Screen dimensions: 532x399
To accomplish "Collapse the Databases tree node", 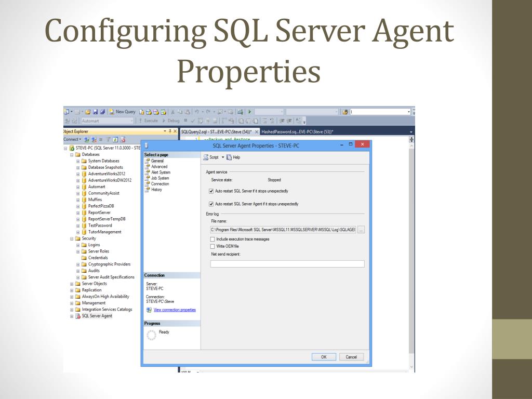I will click(x=72, y=155).
